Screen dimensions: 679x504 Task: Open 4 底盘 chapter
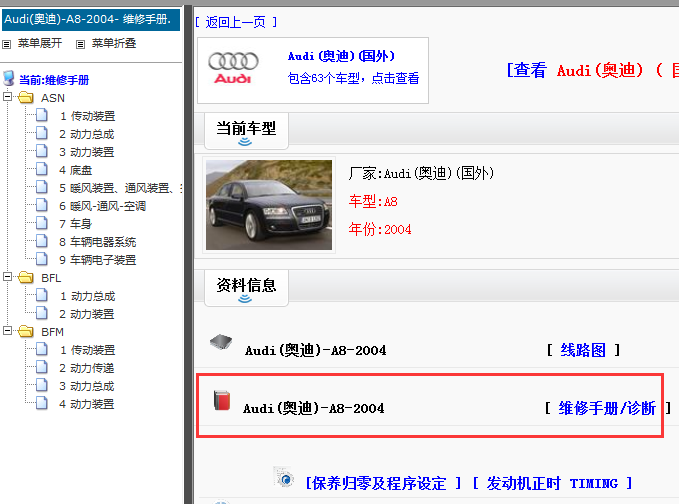(76, 170)
